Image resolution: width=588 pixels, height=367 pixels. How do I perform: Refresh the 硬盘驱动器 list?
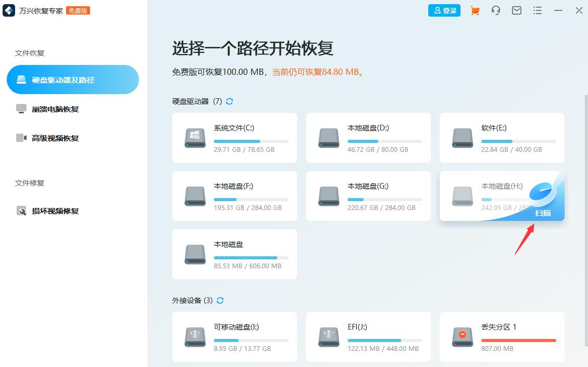229,101
